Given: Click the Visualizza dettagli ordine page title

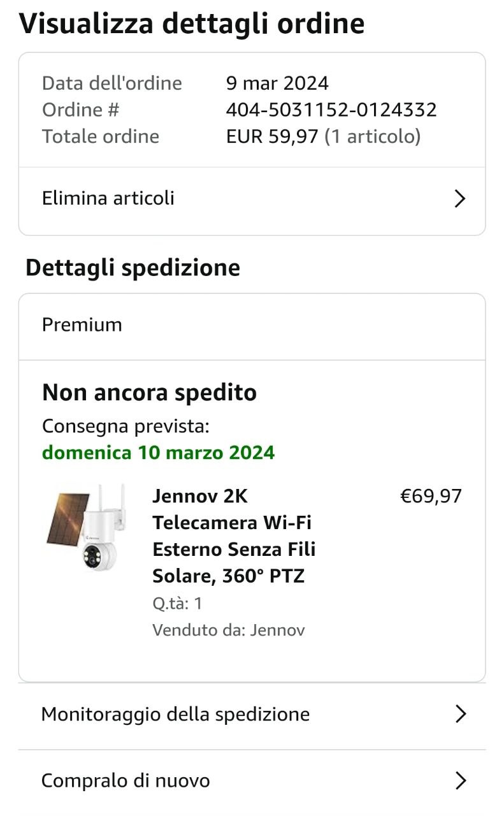Looking at the screenshot, I should point(192,24).
